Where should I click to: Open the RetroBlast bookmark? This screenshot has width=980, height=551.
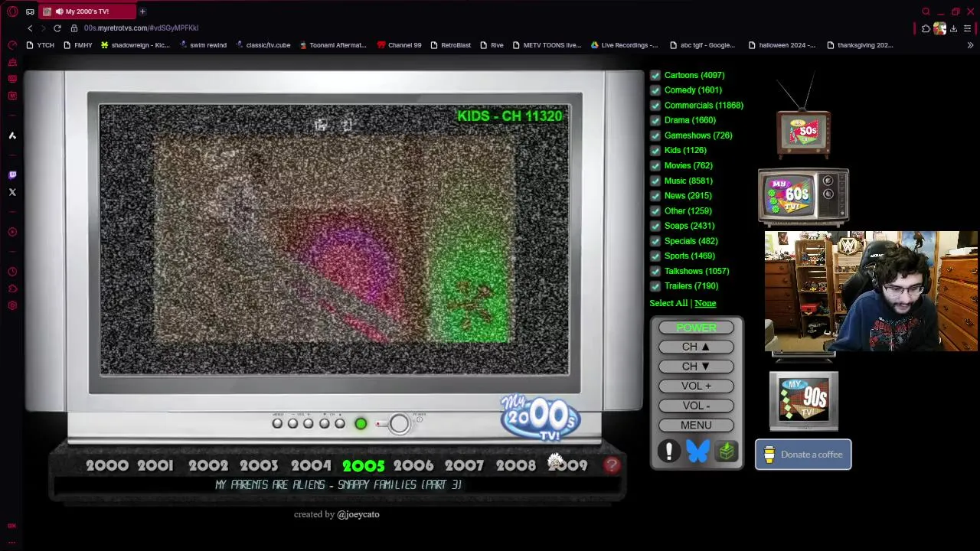coord(450,45)
